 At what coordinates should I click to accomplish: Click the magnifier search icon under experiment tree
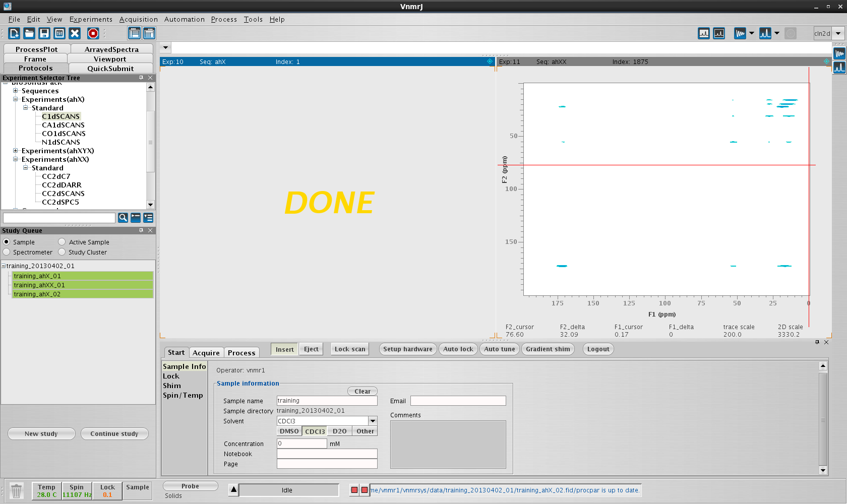point(123,218)
